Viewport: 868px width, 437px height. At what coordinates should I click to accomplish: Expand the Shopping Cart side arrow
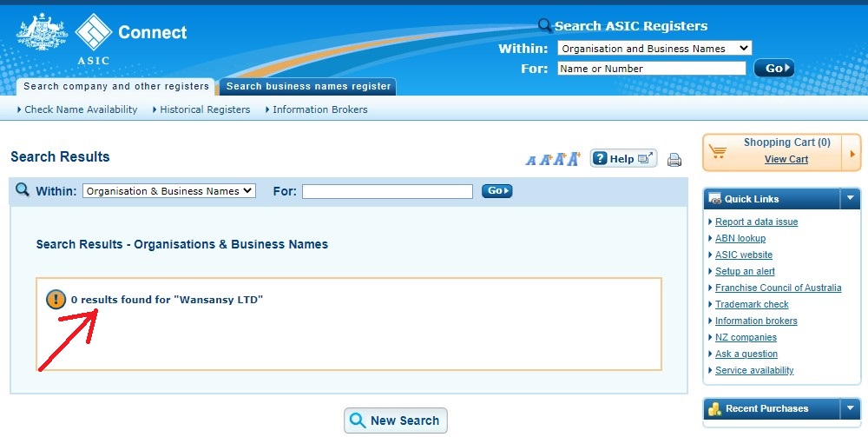(x=852, y=152)
